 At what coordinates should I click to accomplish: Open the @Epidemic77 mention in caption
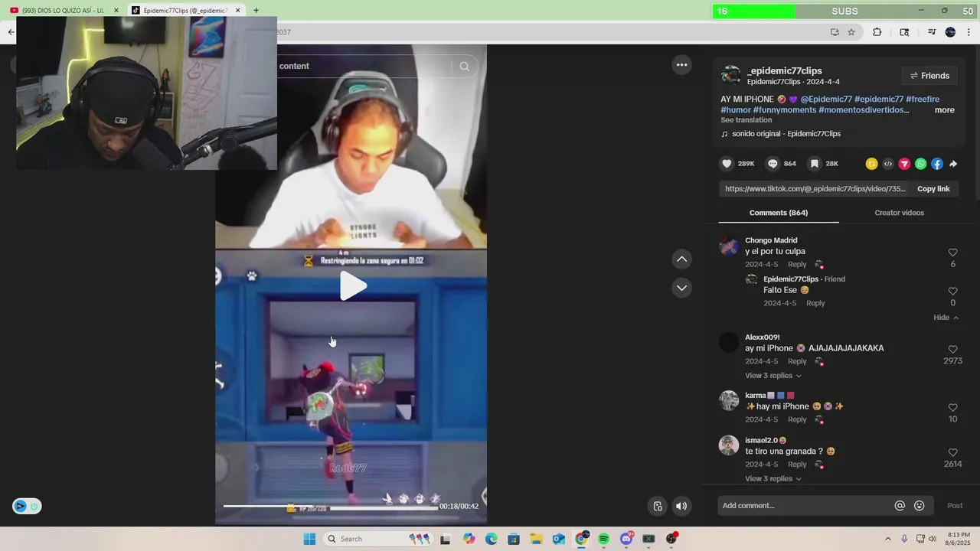[826, 99]
